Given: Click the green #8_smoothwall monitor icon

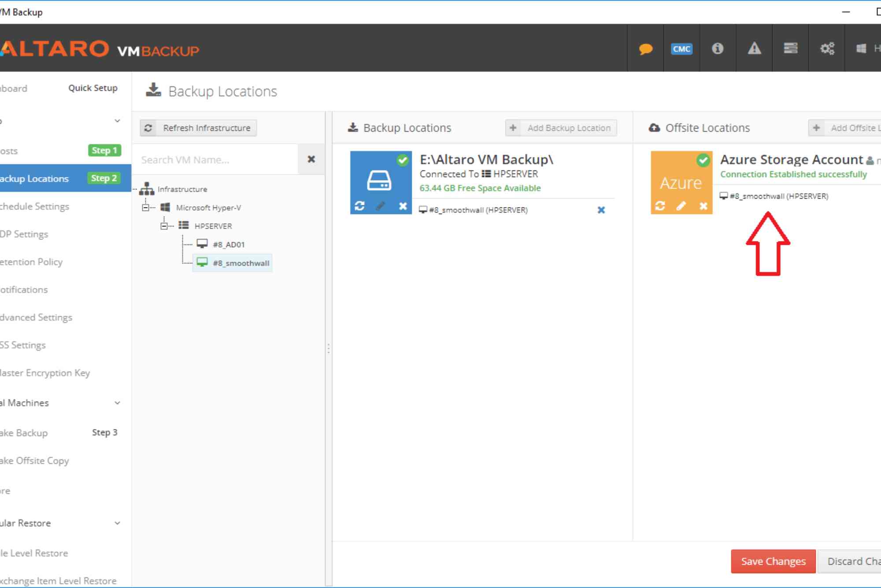Looking at the screenshot, I should click(202, 263).
